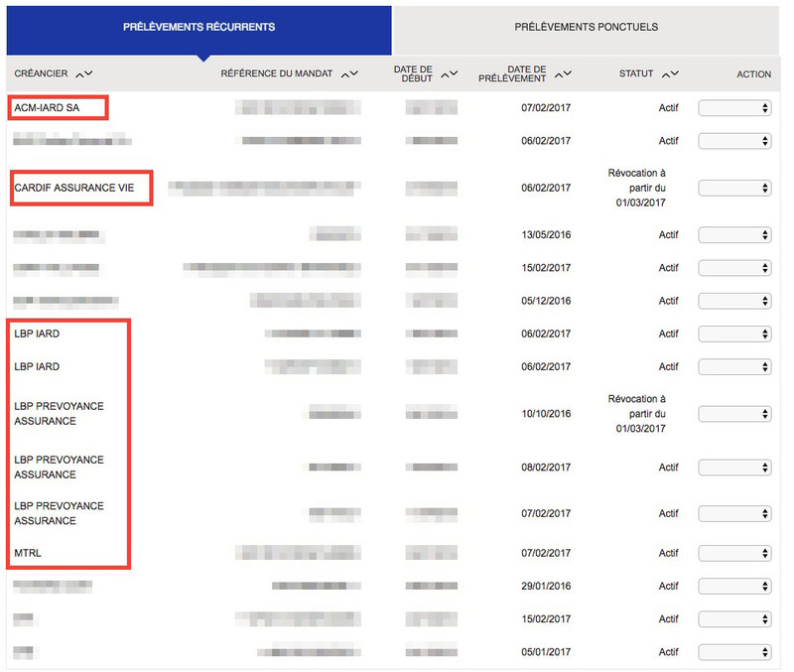The image size is (794, 672).
Task: Click Révocation status in 10/10/2016 row
Action: [x=637, y=414]
